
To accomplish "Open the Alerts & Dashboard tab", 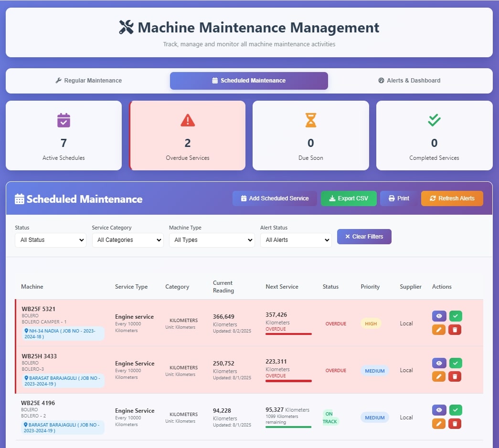I will (x=409, y=81).
